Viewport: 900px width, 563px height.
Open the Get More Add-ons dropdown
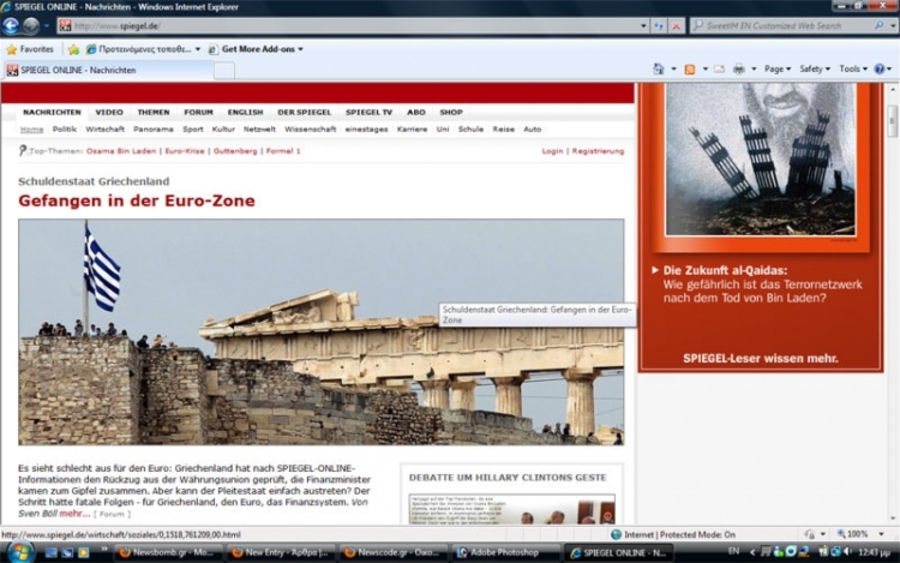255,49
